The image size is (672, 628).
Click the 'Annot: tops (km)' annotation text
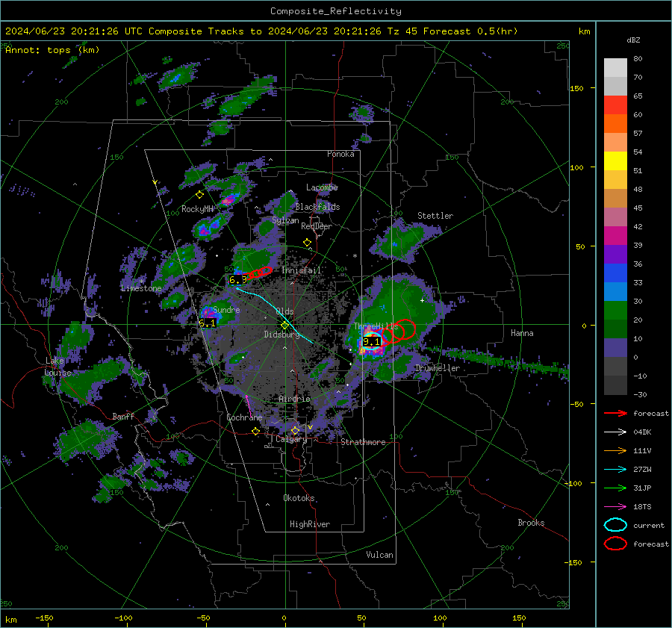[x=53, y=50]
